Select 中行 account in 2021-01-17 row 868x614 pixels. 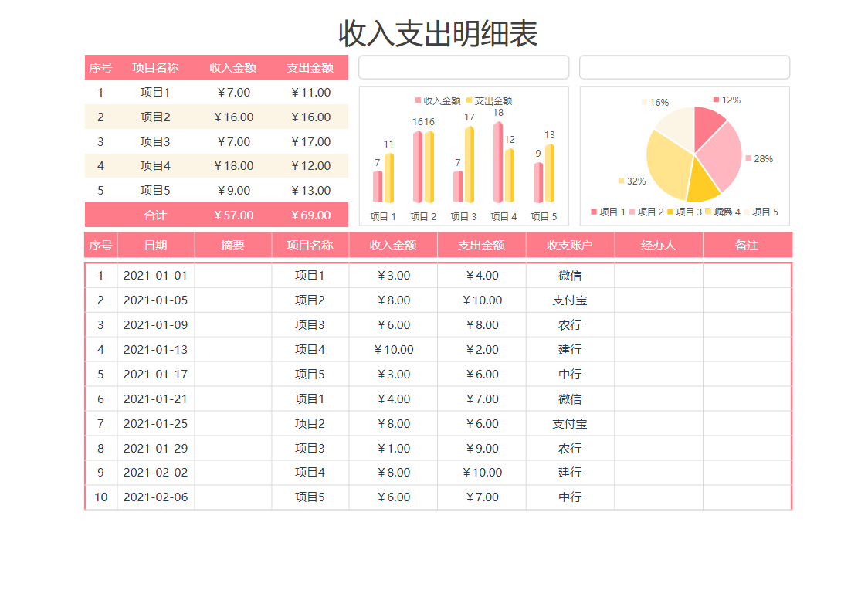[570, 375]
